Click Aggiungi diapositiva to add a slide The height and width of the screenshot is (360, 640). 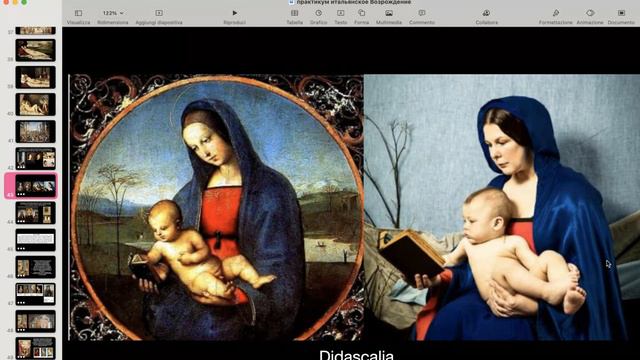coord(159,13)
